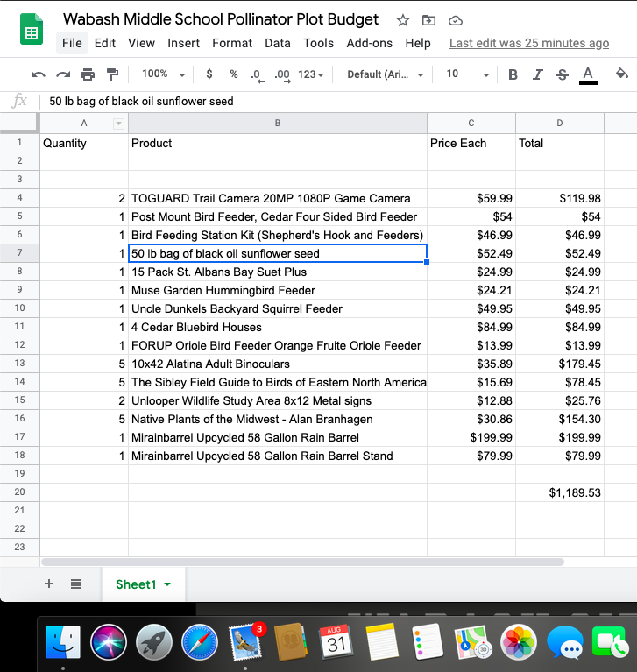Print the spreadsheet using printer icon

pos(88,75)
